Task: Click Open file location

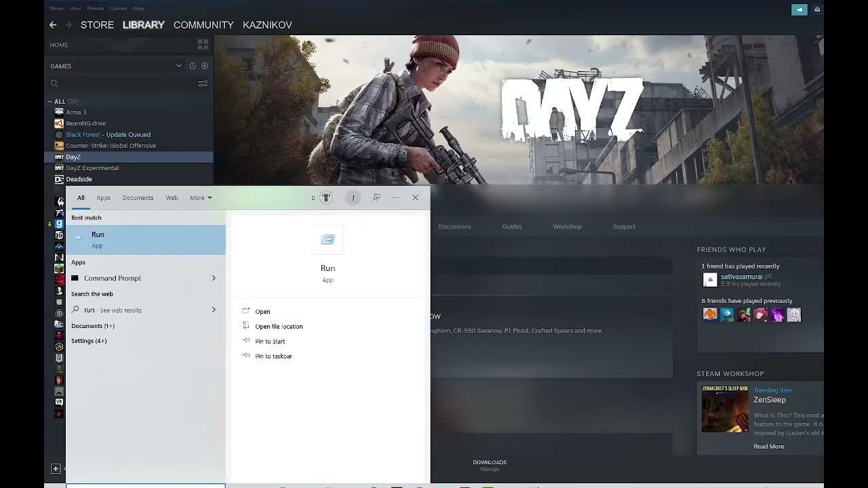Action: pos(279,327)
